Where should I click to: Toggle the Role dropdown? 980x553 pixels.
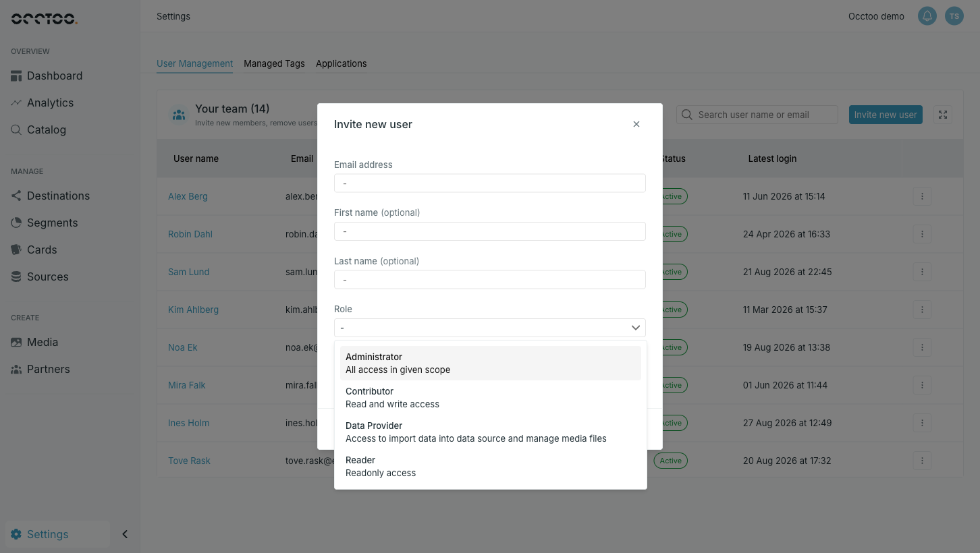pyautogui.click(x=490, y=328)
